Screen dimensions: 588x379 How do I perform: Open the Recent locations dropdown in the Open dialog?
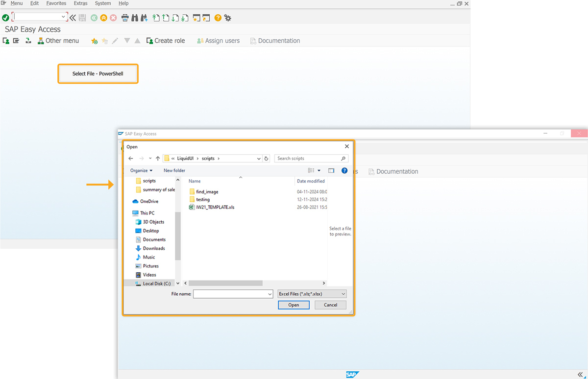[x=150, y=159]
